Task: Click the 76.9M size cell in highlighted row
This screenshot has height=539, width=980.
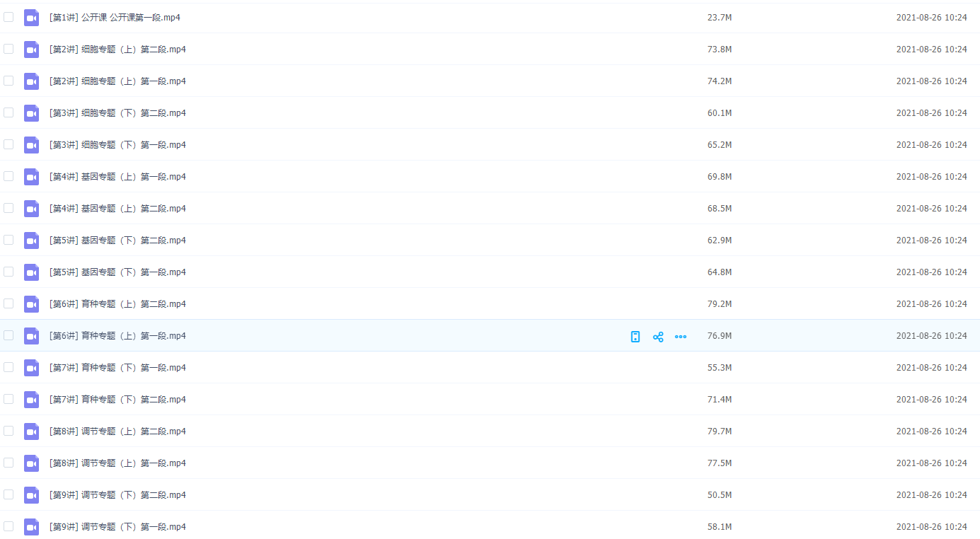Action: [720, 336]
